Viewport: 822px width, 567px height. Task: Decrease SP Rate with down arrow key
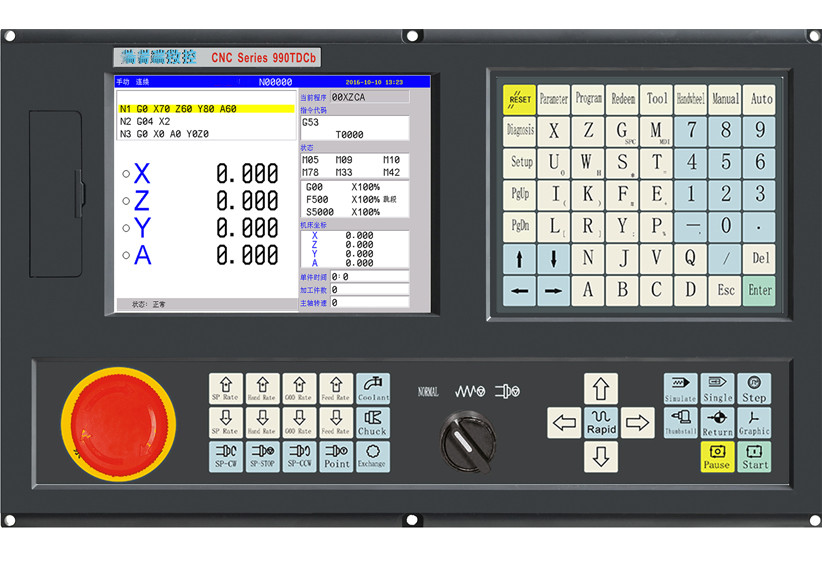click(226, 422)
